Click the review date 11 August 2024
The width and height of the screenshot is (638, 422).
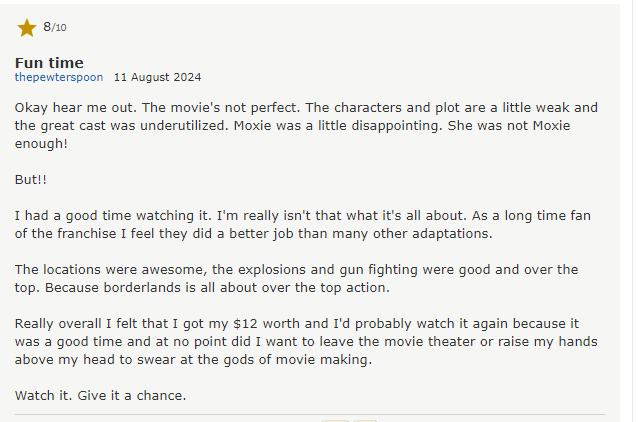click(157, 77)
